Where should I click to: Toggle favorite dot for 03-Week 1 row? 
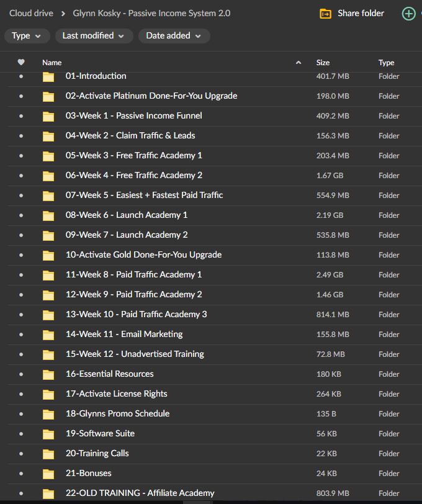[x=21, y=116]
